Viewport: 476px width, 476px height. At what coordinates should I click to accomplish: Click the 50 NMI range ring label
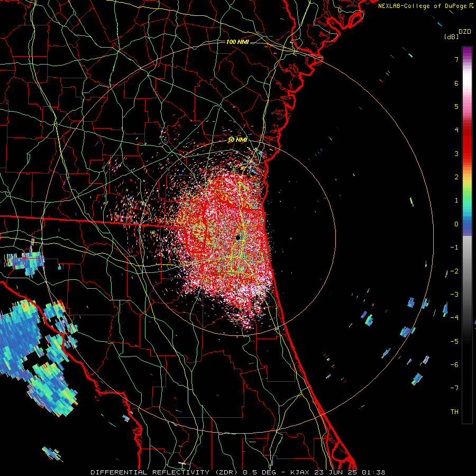pyautogui.click(x=237, y=140)
